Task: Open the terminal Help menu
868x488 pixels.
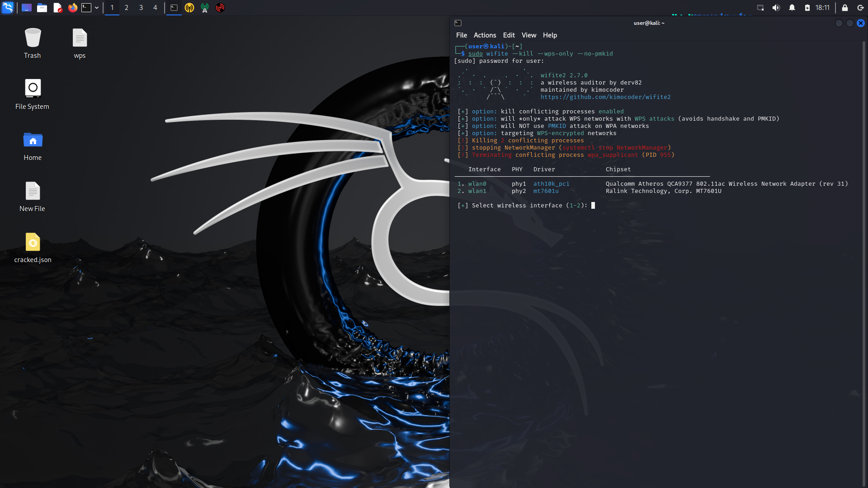Action: pos(550,35)
